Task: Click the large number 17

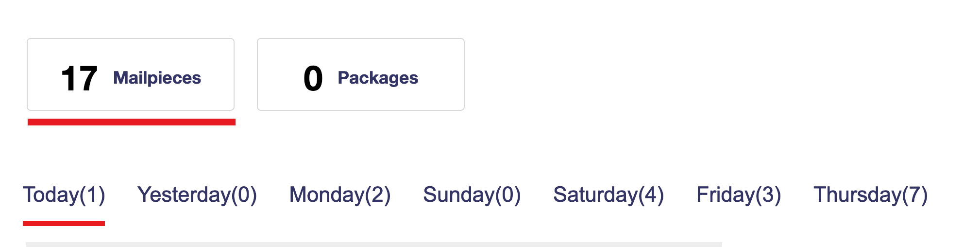Action: 79,79
